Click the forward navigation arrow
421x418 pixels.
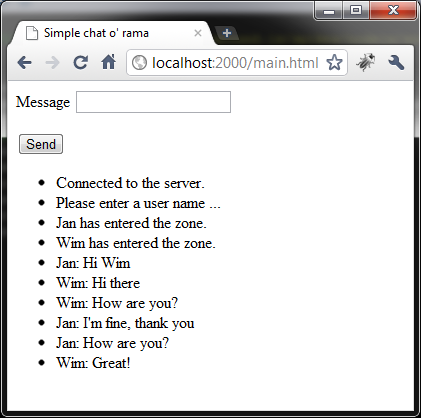point(52,62)
